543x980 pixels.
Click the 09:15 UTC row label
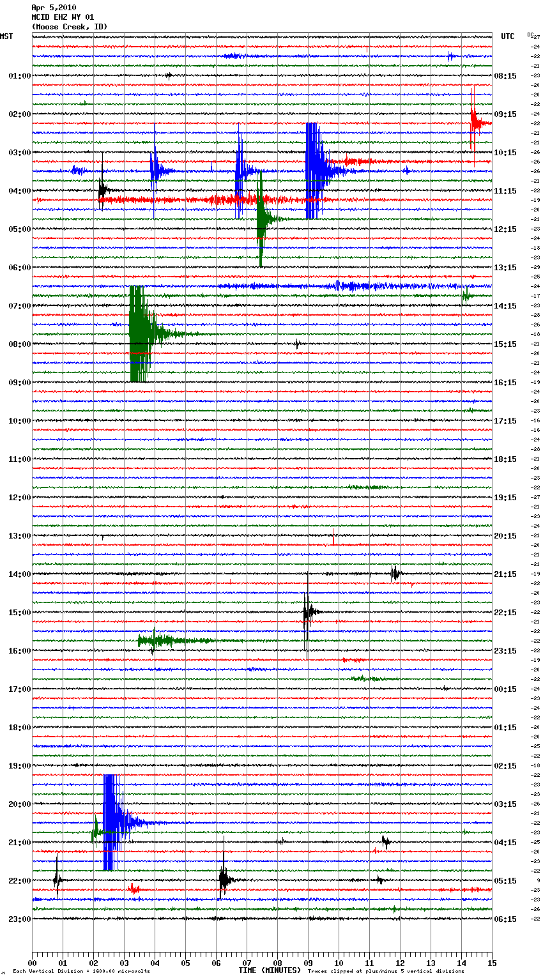point(505,114)
